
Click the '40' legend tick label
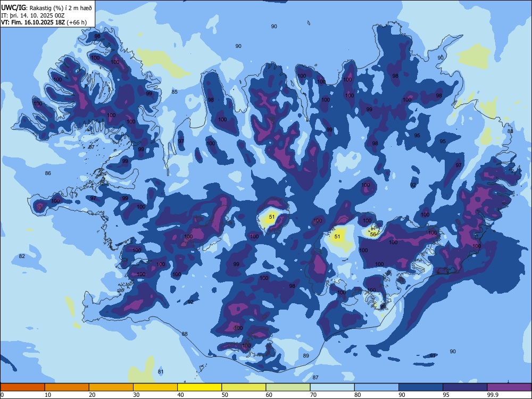[x=180, y=395]
